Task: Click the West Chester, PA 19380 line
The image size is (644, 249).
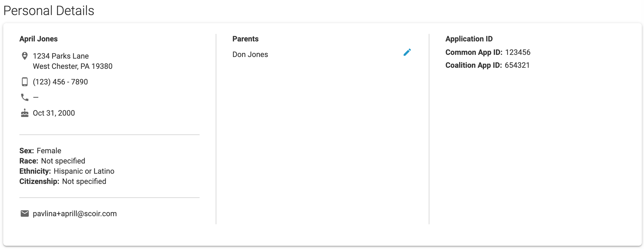Action: pyautogui.click(x=73, y=66)
